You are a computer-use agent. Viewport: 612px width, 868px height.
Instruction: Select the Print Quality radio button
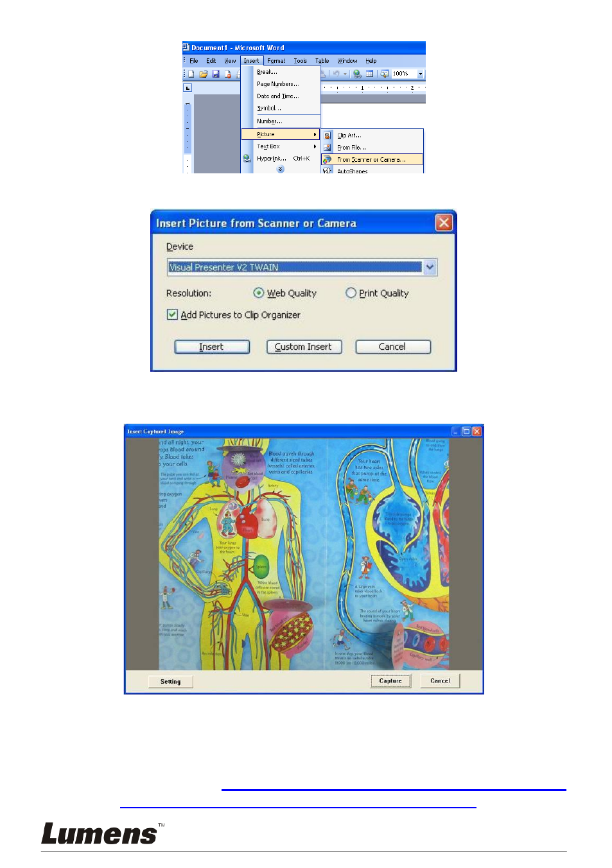[x=351, y=293]
